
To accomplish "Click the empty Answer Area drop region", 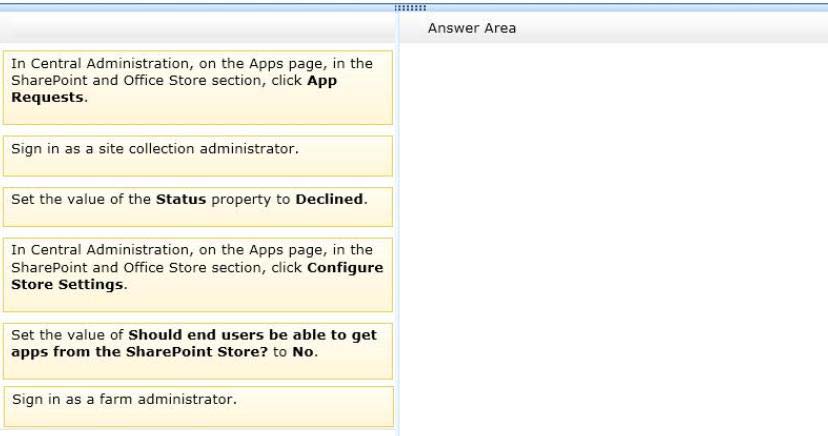I will tap(614, 239).
